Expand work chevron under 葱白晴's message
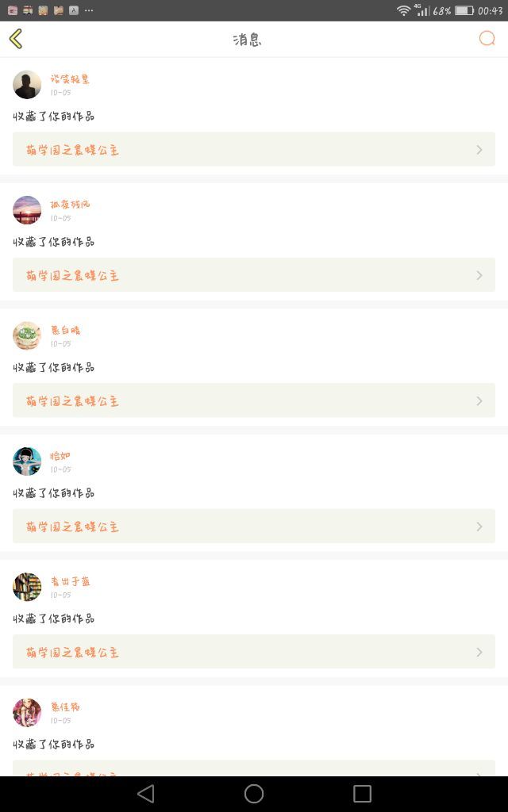Viewport: 508px width, 812px height. pos(479,400)
